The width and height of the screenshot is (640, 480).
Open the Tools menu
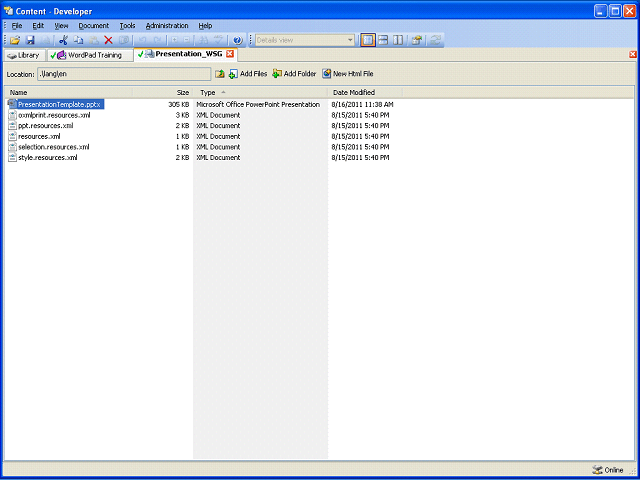coord(127,26)
